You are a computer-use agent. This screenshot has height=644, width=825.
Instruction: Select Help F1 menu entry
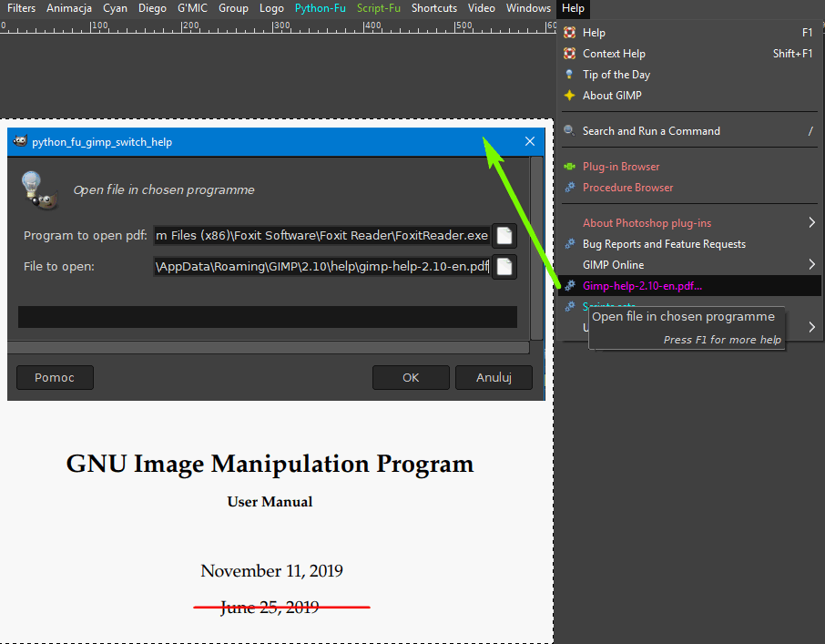(689, 33)
